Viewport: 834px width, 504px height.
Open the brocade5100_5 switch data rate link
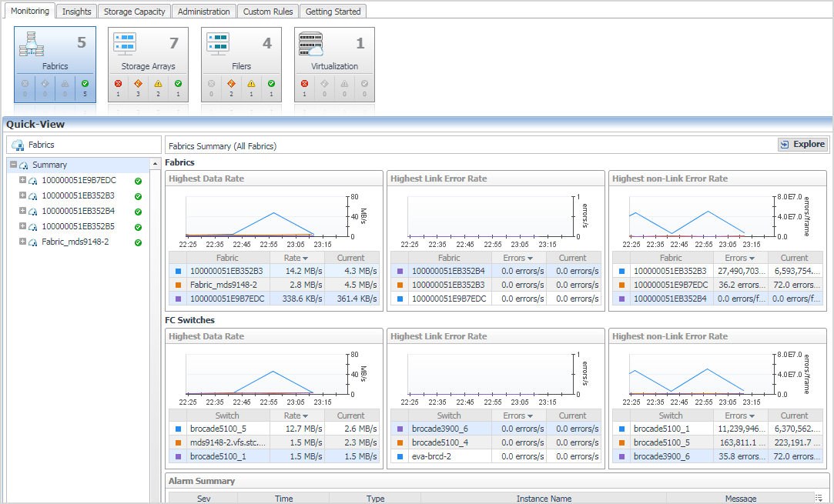(x=218, y=429)
